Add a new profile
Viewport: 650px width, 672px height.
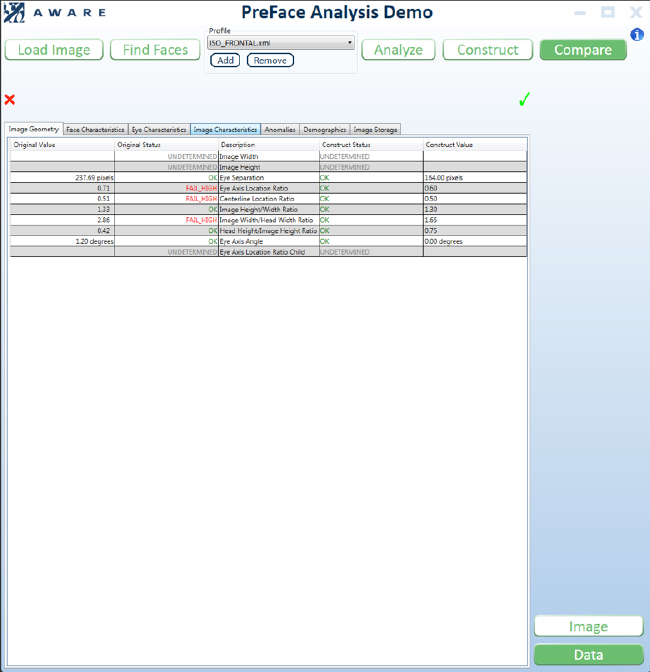coord(225,60)
